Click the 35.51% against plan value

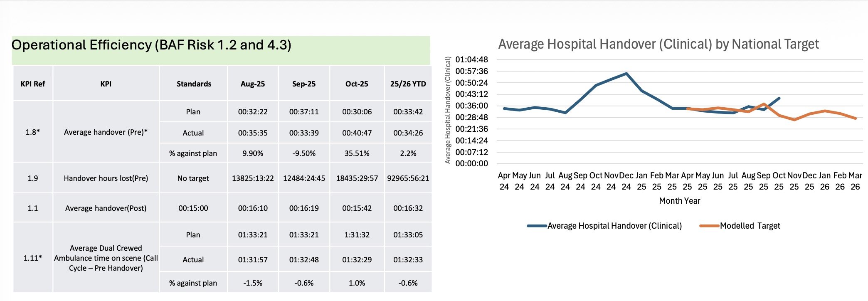(357, 153)
